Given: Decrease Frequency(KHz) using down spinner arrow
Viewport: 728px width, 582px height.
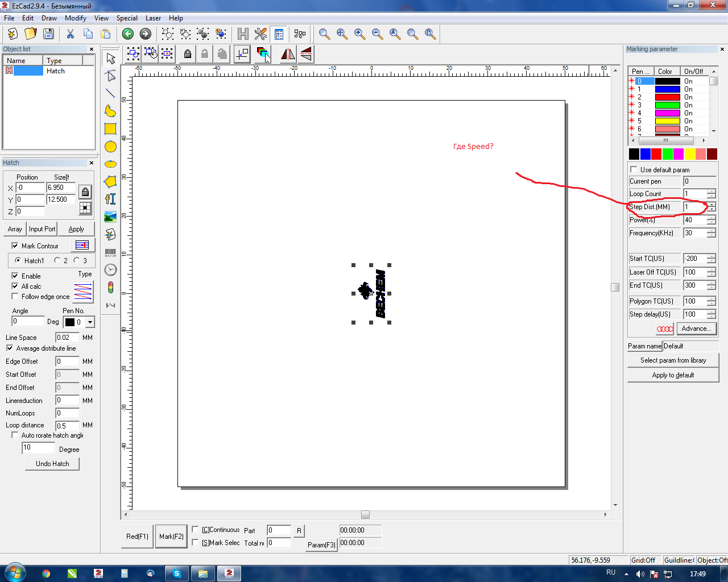Looking at the screenshot, I should [712, 235].
